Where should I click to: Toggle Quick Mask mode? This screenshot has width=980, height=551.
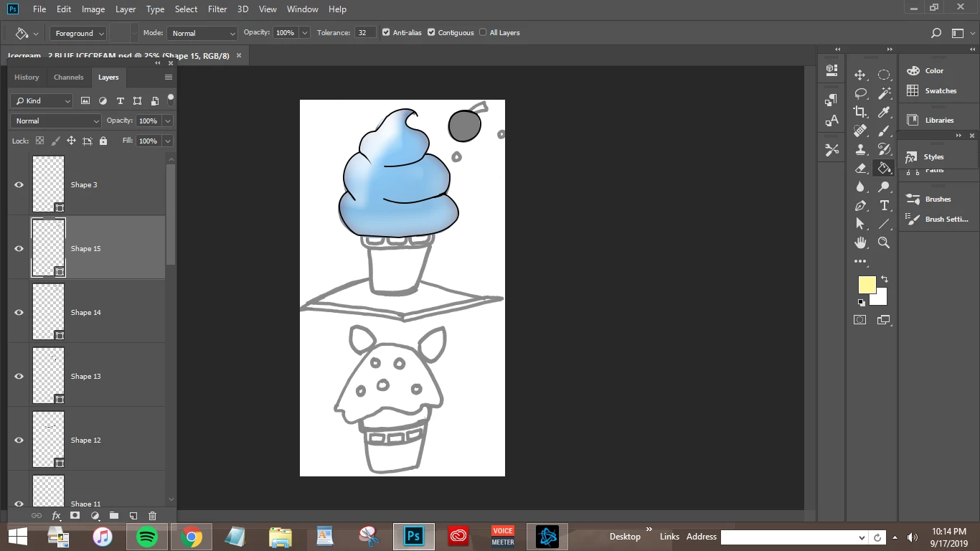tap(860, 320)
